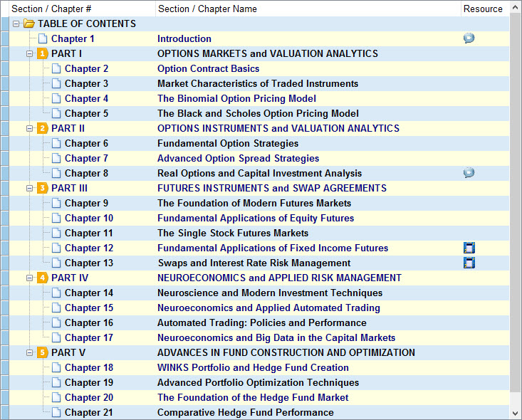The image size is (522, 420).
Task: Click the page icon beside Chapter 5
Action: 56,113
